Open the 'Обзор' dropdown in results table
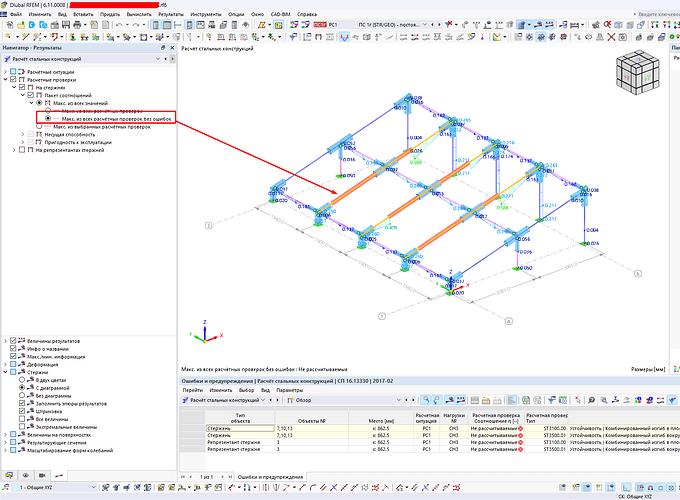Screen dimensions: 680x500 399,400
